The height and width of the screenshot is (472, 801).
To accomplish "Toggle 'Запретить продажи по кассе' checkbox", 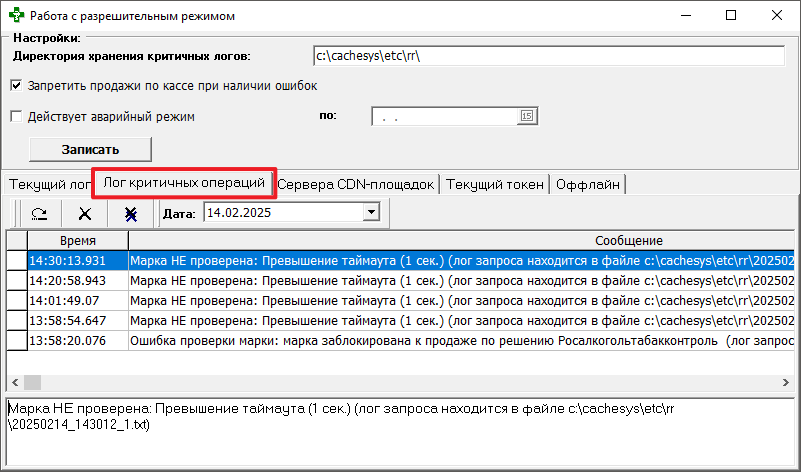I will tap(16, 86).
